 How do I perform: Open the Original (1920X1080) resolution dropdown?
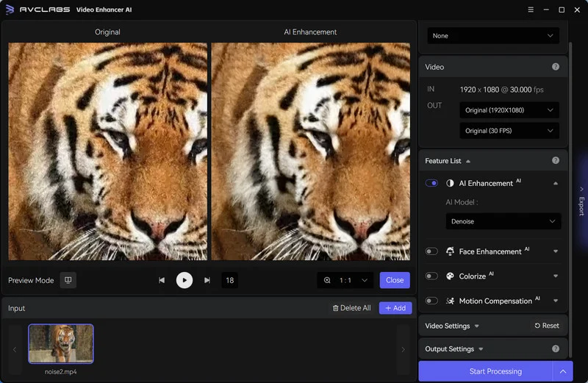[x=509, y=110]
